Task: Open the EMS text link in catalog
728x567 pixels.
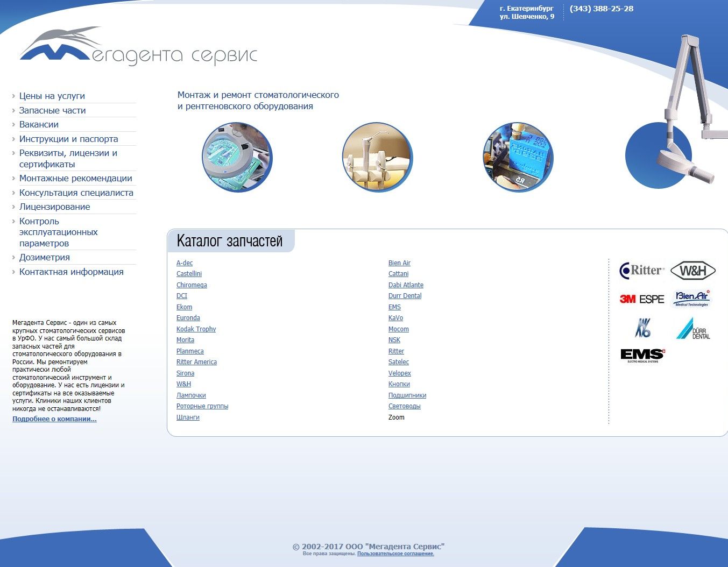Action: pyautogui.click(x=394, y=307)
